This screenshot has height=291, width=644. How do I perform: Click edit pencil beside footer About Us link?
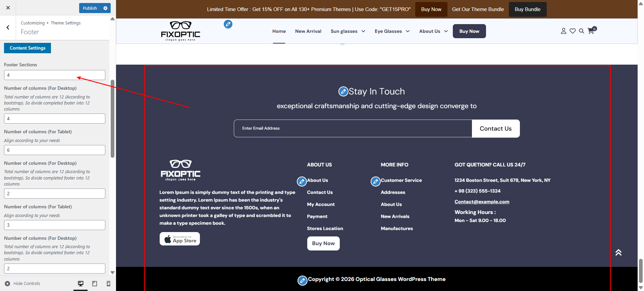point(302,181)
